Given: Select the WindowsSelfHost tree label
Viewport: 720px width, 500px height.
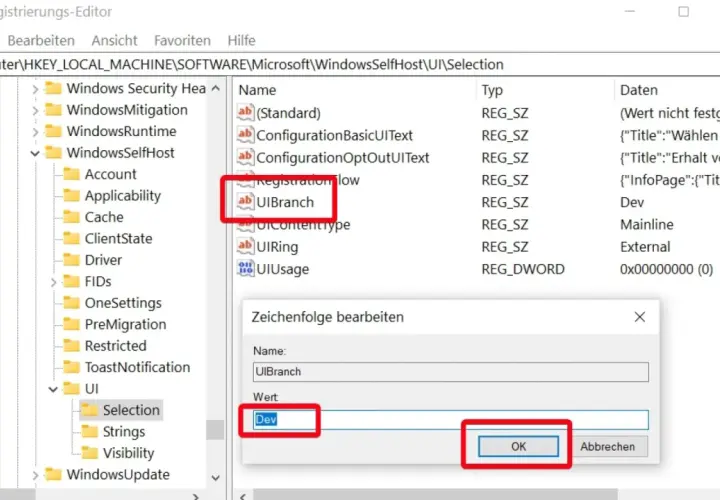Looking at the screenshot, I should 120,152.
